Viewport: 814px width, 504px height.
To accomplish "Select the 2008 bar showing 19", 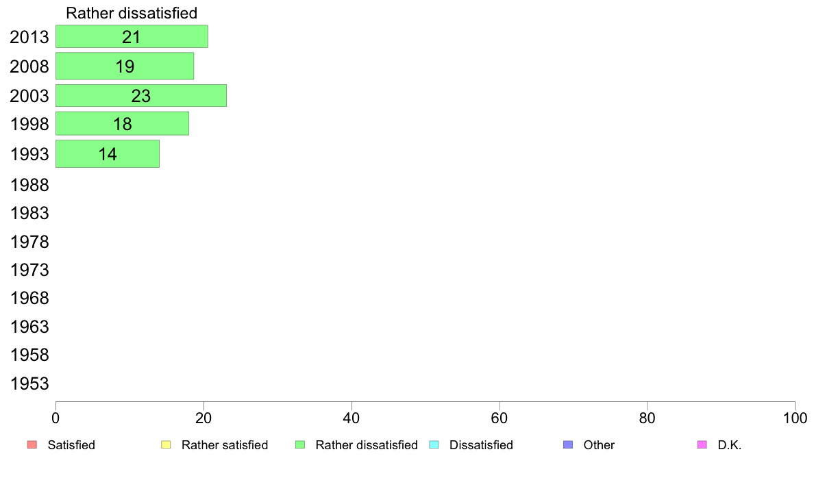I will point(124,66).
